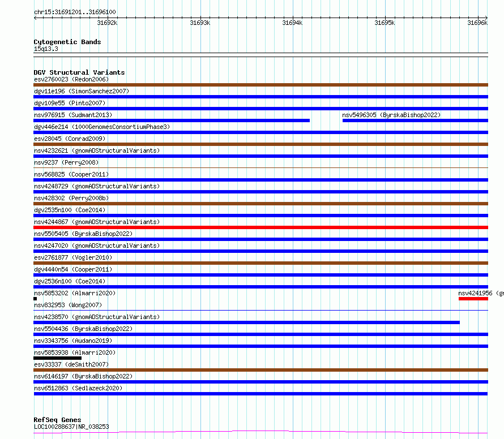This screenshot has height=439, width=504.
Task: Open the nsv9237 (Perry2008) variant
Action: point(66,162)
